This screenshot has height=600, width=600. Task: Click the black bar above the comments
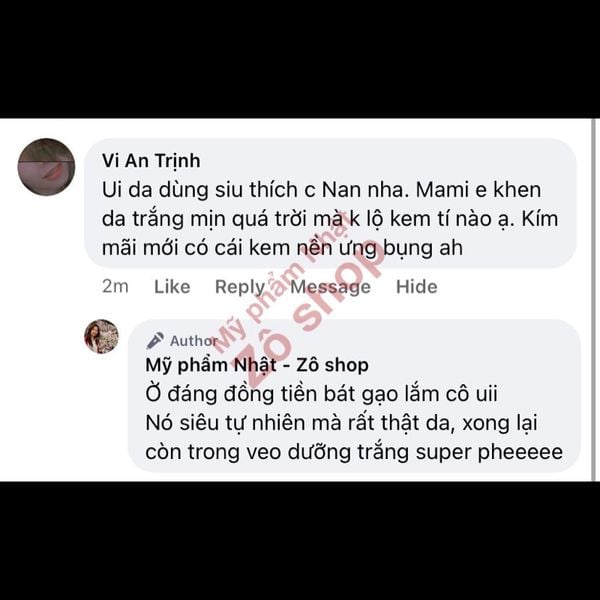pyautogui.click(x=300, y=59)
